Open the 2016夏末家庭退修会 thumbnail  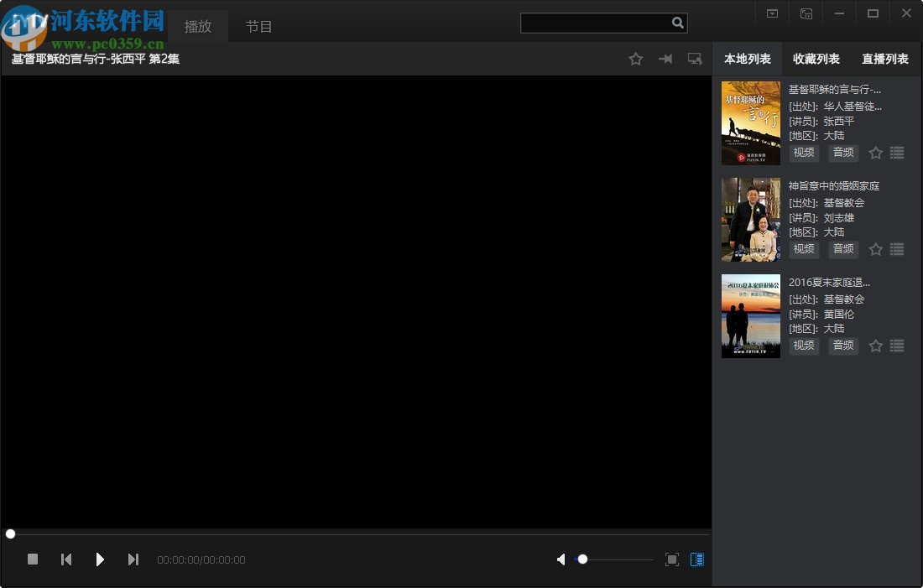750,316
